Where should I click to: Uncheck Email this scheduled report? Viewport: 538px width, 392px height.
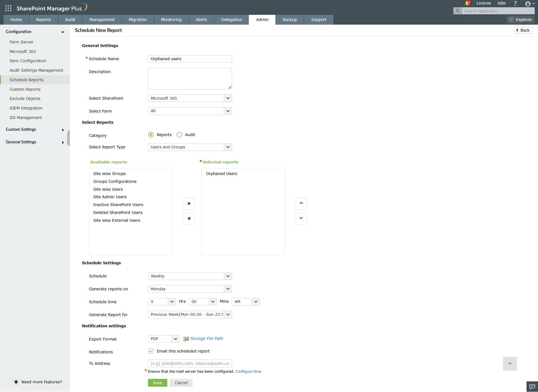click(x=151, y=351)
